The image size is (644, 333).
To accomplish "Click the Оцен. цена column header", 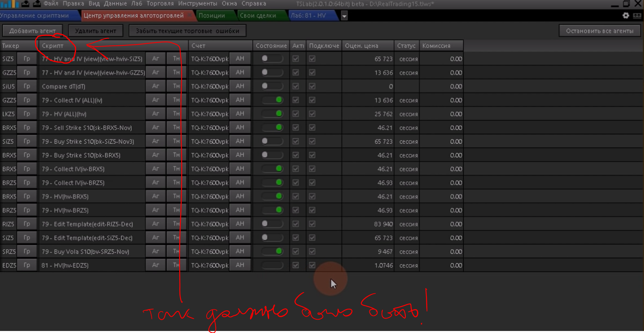I will click(368, 46).
